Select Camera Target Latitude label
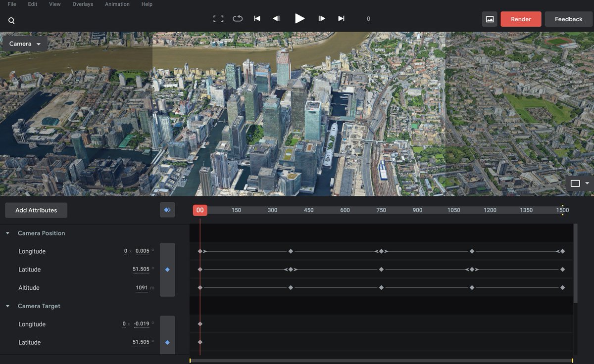The image size is (594, 364). (x=30, y=342)
